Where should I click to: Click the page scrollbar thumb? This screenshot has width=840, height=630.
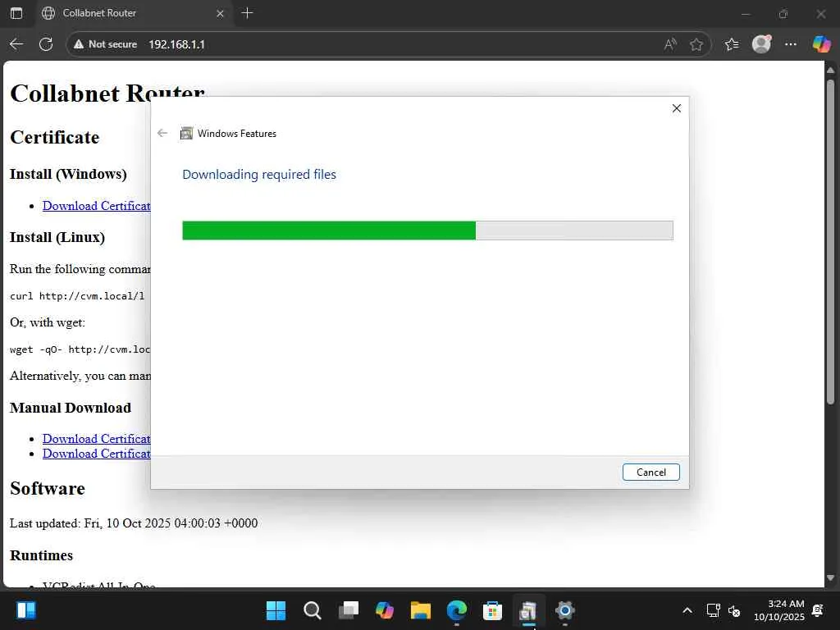[830, 241]
